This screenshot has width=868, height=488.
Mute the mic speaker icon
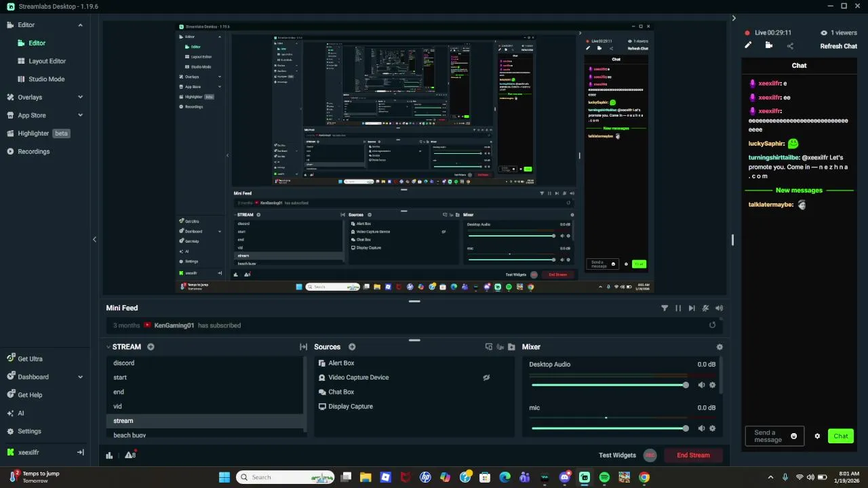701,428
